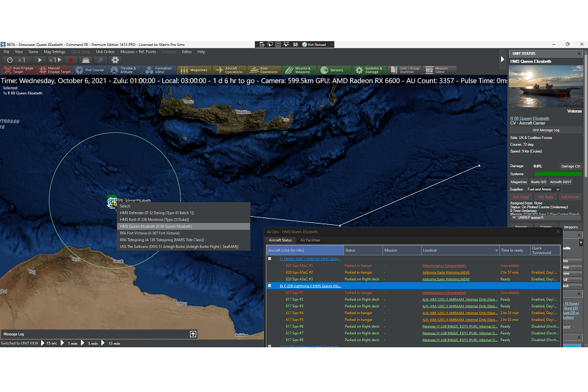Open the Mounts & Weapons panel

(299, 69)
